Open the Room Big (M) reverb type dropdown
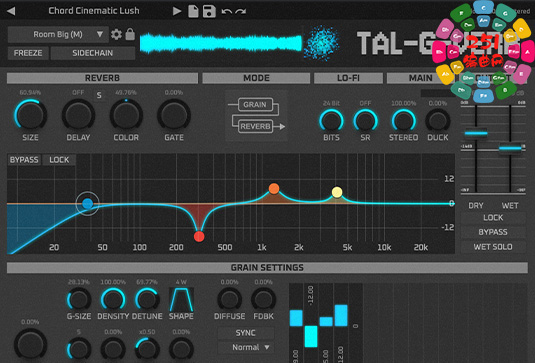This screenshot has width=535, height=363. (58, 34)
